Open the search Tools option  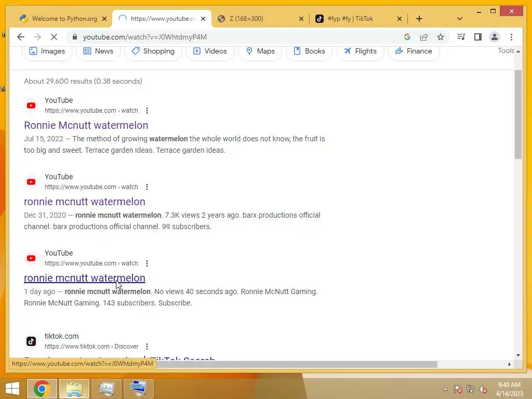506,50
